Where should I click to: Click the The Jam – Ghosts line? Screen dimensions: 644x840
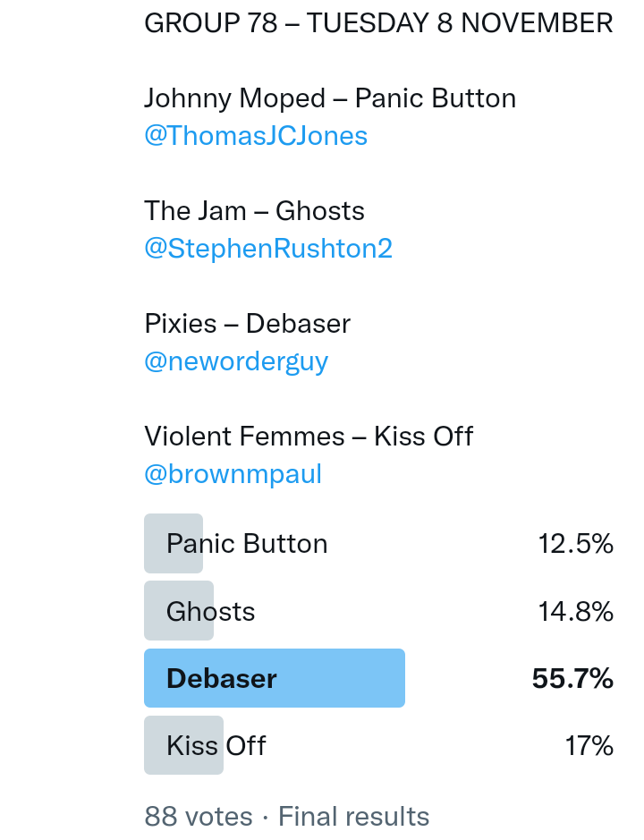point(254,211)
